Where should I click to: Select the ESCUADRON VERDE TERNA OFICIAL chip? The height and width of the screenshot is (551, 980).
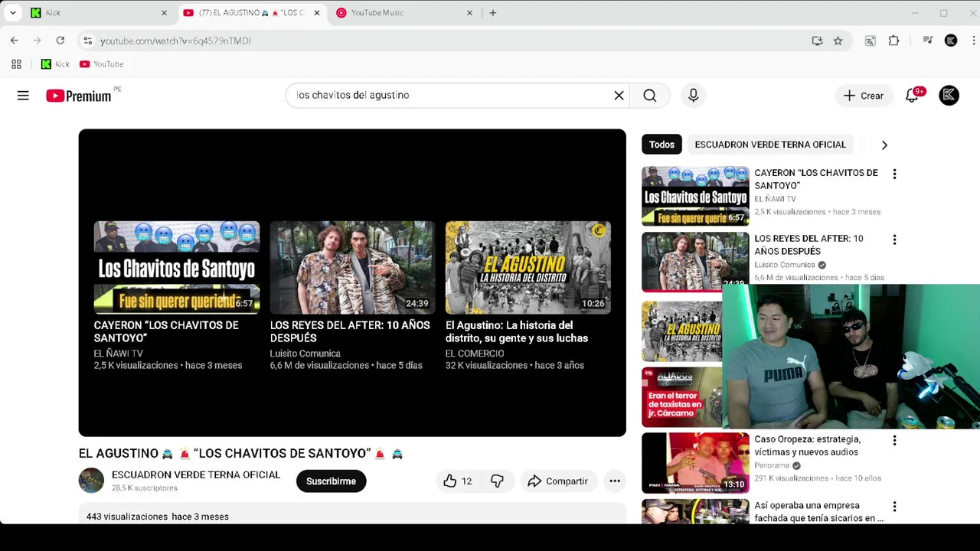click(770, 145)
